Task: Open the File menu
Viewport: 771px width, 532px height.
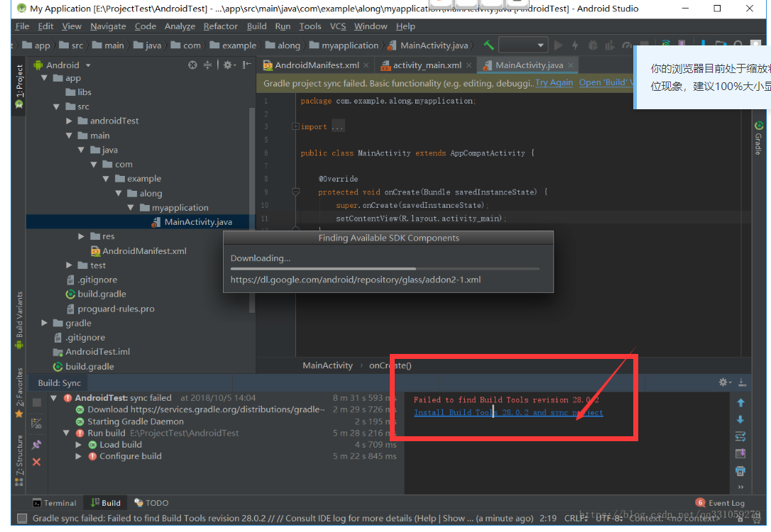Action: coord(22,26)
